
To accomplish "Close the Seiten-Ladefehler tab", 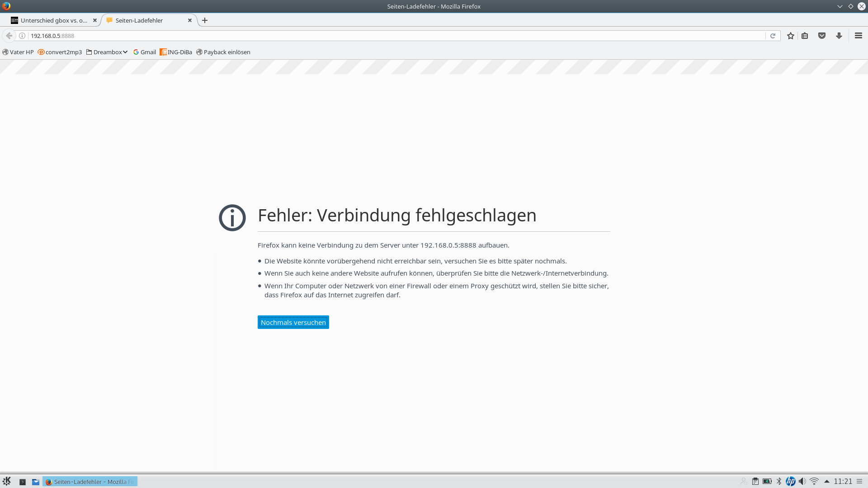I will click(190, 20).
